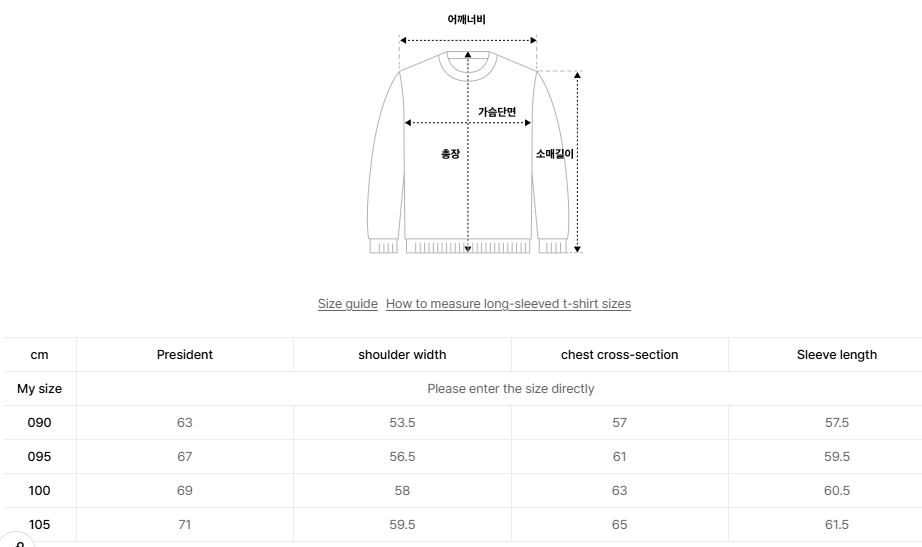Click the 'My size' row label
The height and width of the screenshot is (547, 922).
[x=39, y=389]
